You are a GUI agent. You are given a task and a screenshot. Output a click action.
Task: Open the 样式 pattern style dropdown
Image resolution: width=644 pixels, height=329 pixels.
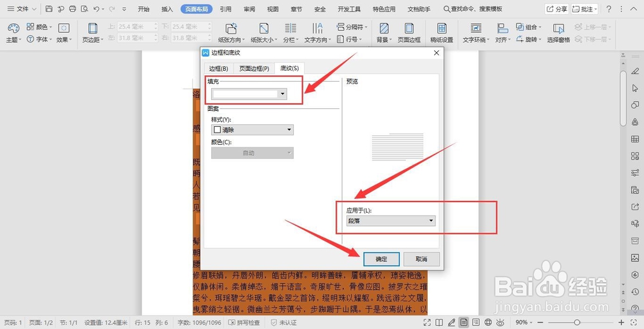click(252, 130)
